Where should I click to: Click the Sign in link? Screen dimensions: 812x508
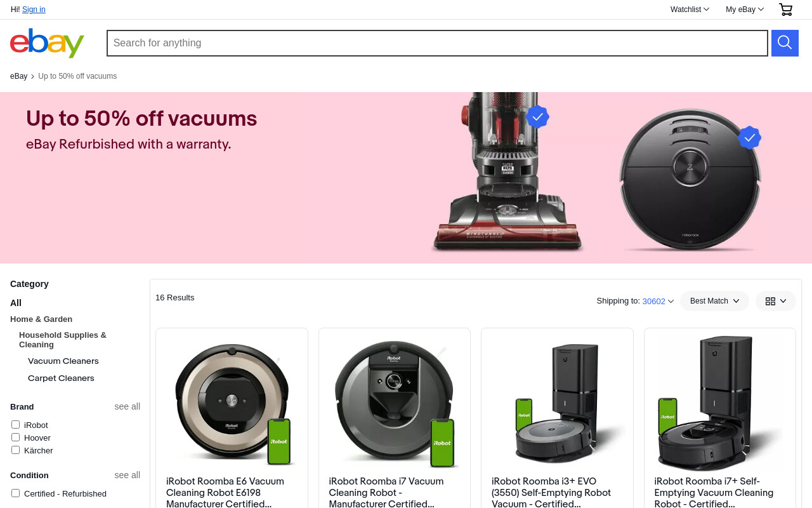click(34, 10)
